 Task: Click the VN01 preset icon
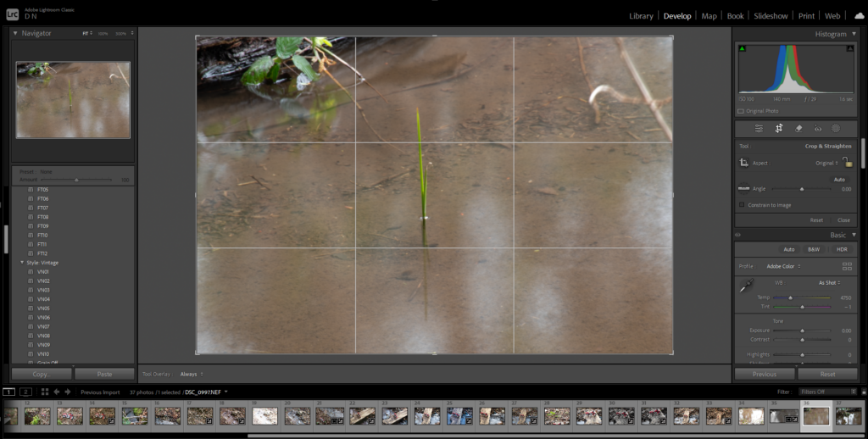(31, 272)
